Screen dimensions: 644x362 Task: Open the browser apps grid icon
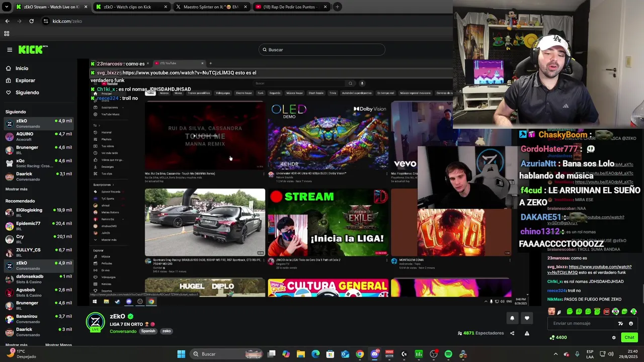pos(7,34)
